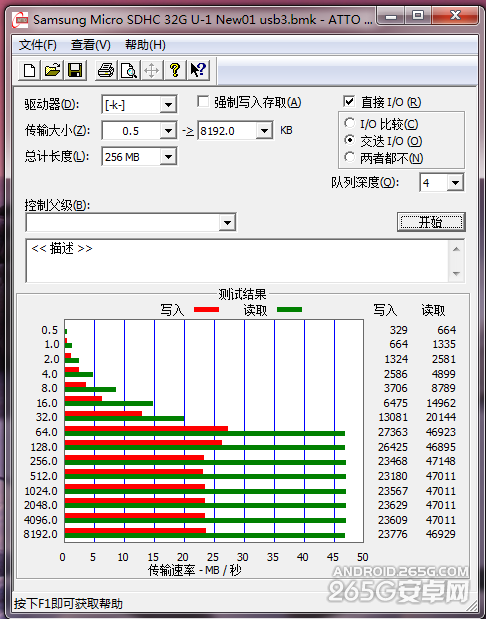Viewport: 486px width, 619px height.
Task: Toggle the 直接 I/O checkbox
Action: [349, 101]
